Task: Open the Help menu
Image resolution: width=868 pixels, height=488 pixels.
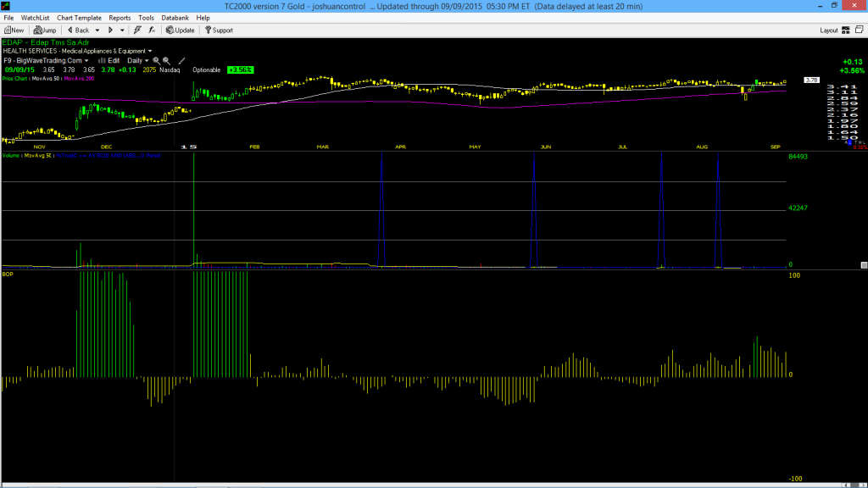Action: 203,18
